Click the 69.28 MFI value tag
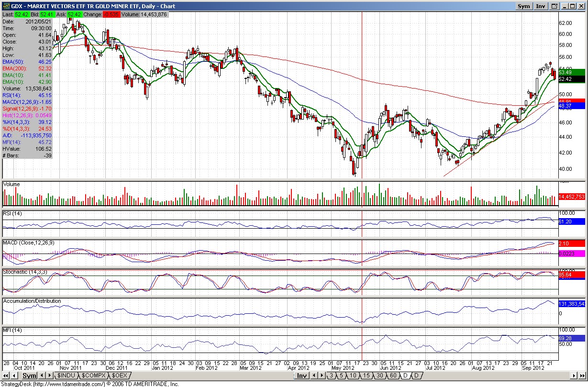588x387 pixels. pyautogui.click(x=571, y=338)
